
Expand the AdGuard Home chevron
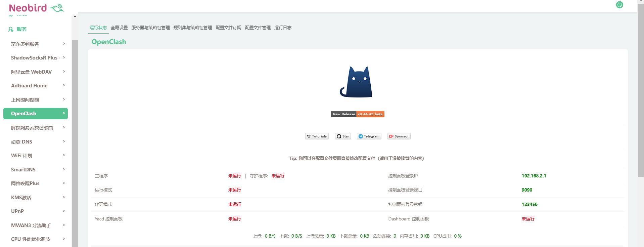(x=64, y=85)
